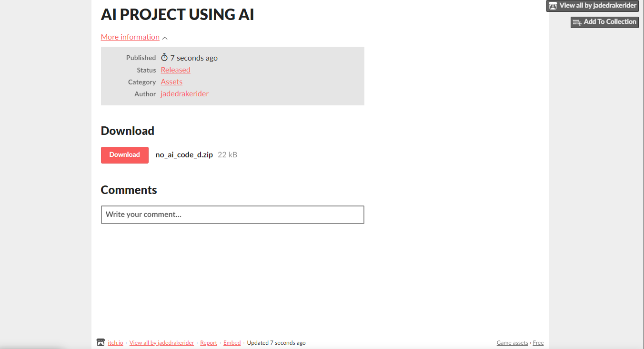
Task: Click the no_ai_code_d.zip file name
Action: [184, 155]
